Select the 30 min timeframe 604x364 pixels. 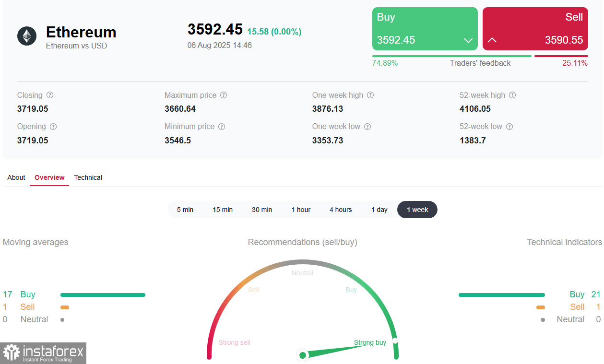point(262,210)
